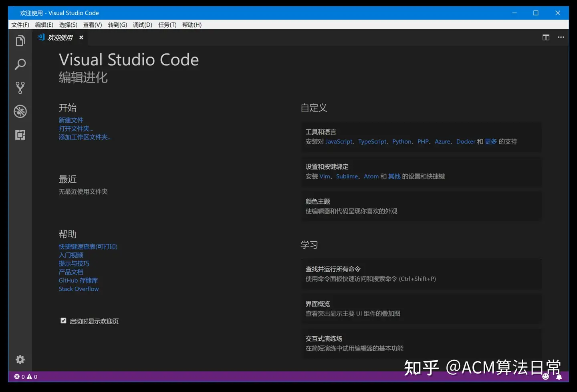577x392 pixels.
Task: Open the 任务(T) menu
Action: click(167, 25)
